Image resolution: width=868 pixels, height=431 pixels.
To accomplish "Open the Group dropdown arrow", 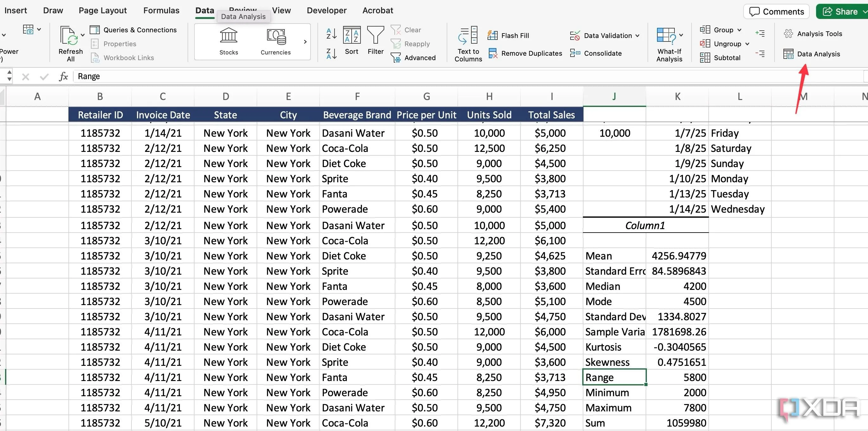I will (739, 30).
